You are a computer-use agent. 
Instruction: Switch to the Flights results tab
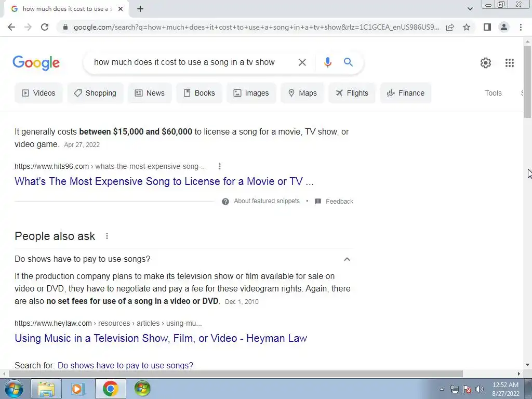tap(352, 93)
